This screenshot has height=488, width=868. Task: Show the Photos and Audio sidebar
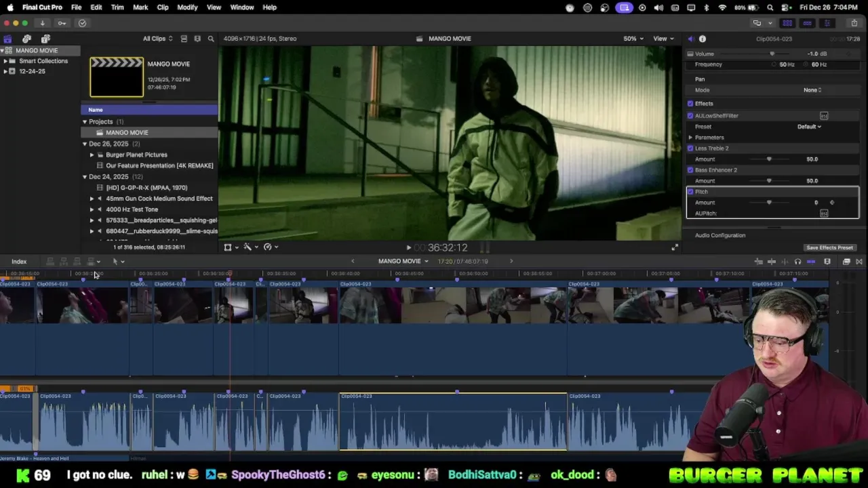[x=26, y=39]
